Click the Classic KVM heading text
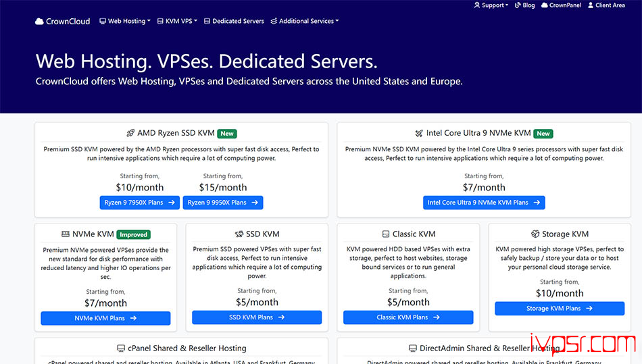Viewport: 642px width, 364px height. click(414, 234)
